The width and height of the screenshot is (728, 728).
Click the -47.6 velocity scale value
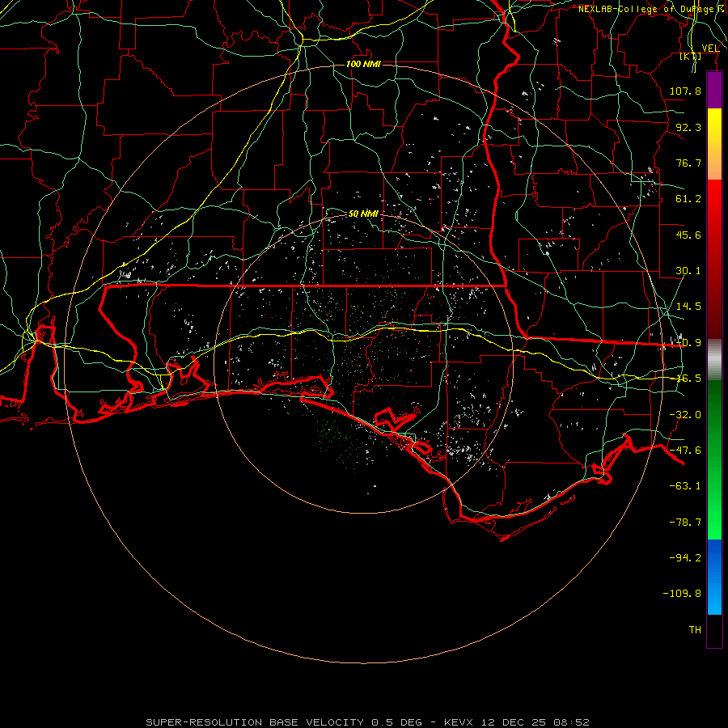click(685, 451)
